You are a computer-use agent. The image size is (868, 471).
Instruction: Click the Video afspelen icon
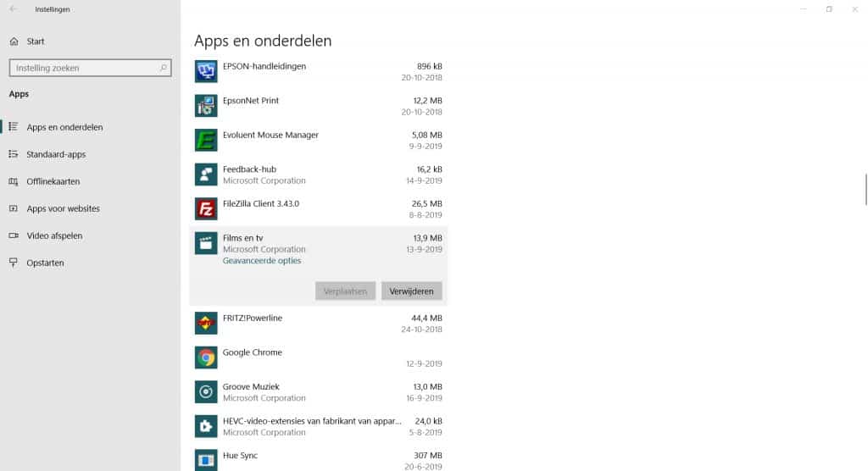[x=14, y=235]
